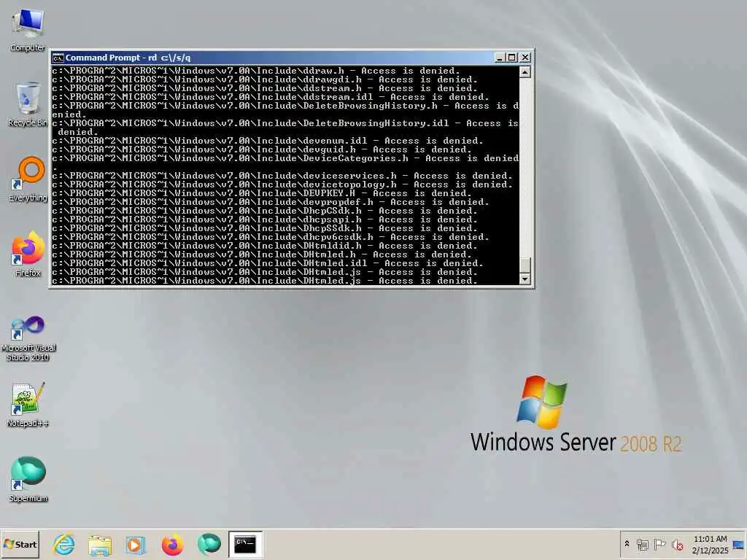Open the network status tray icon

click(x=642, y=544)
